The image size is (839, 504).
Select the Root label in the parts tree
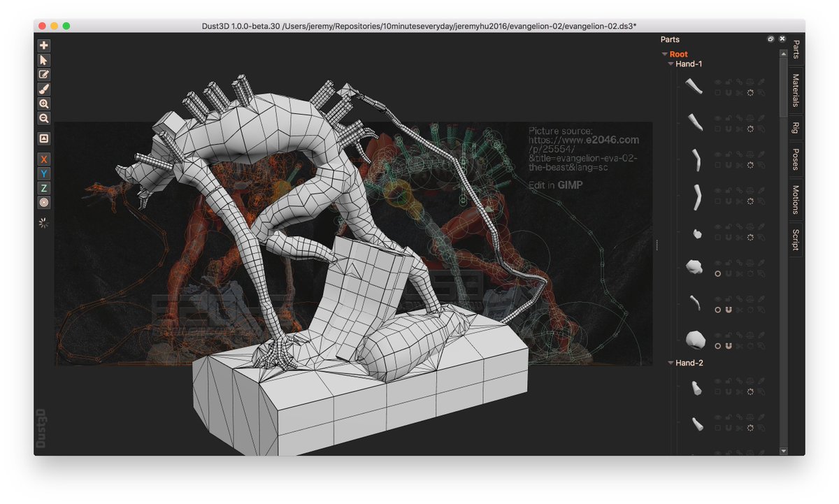pos(679,54)
